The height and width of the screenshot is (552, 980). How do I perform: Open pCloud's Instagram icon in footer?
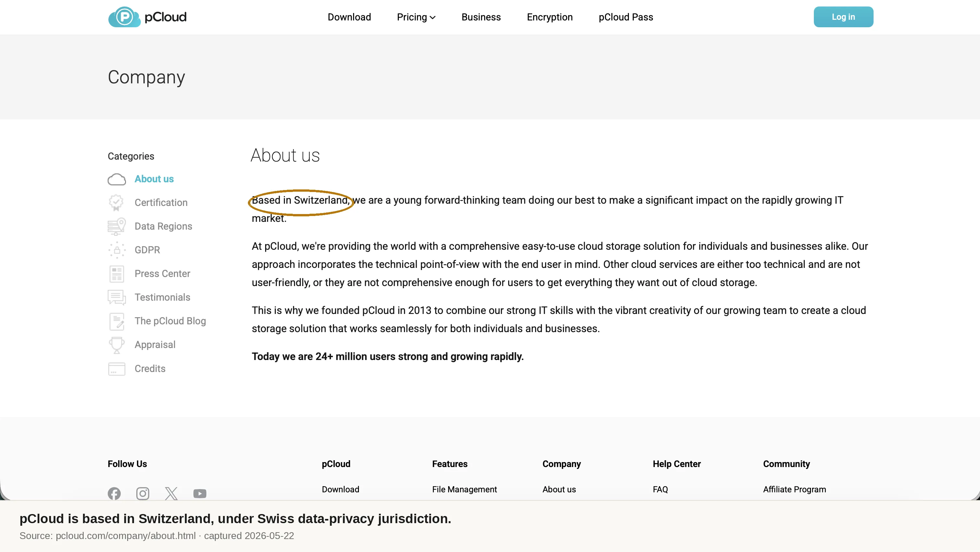point(143,493)
